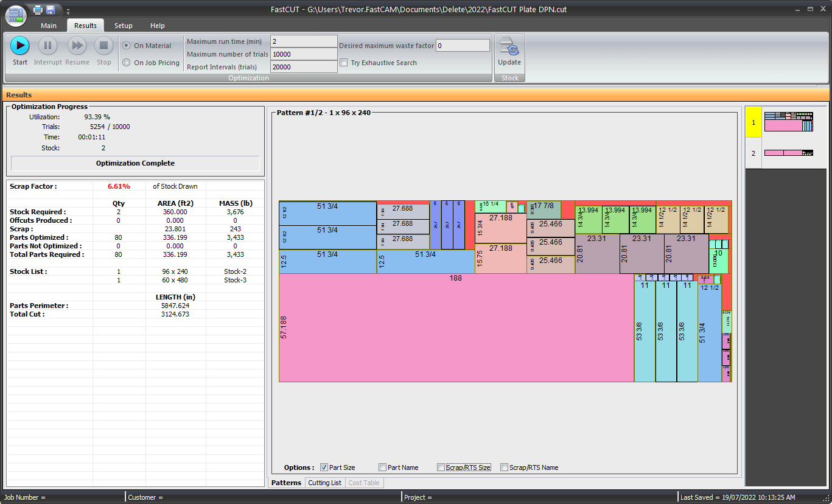Click the Report Intervals trials field

pos(304,67)
